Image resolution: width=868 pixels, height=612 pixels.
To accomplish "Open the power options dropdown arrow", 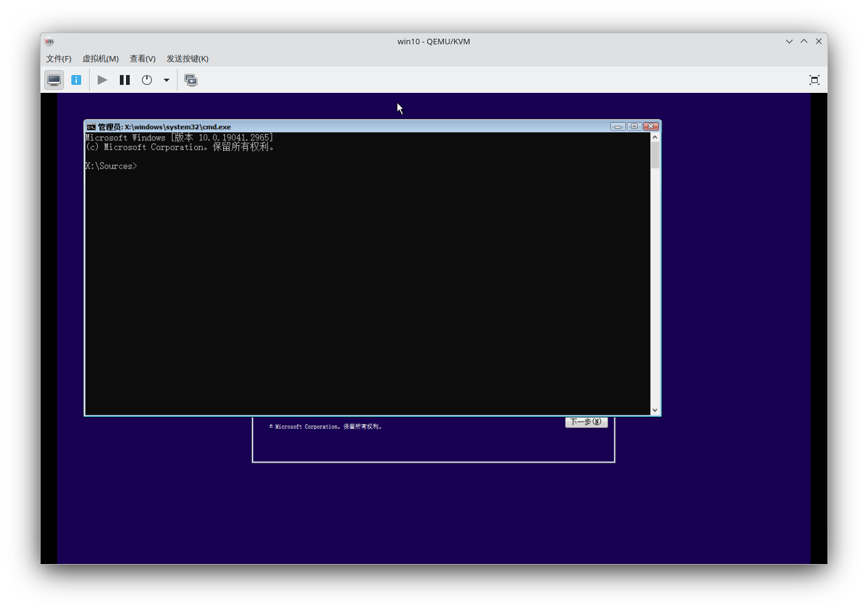I will click(x=167, y=80).
